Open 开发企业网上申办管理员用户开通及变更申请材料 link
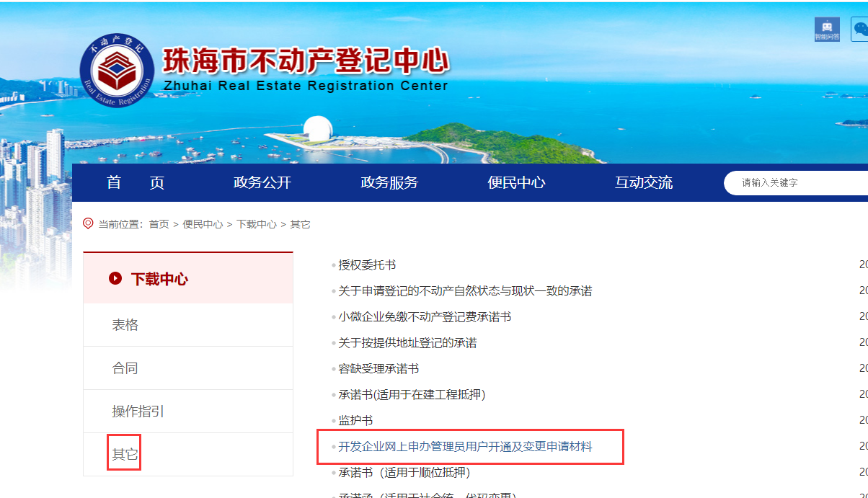 point(465,447)
